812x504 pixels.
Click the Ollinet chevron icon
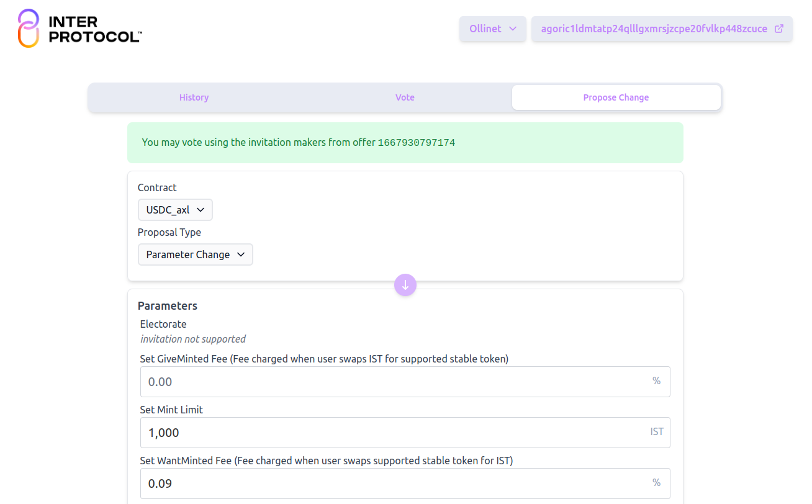[x=513, y=29]
